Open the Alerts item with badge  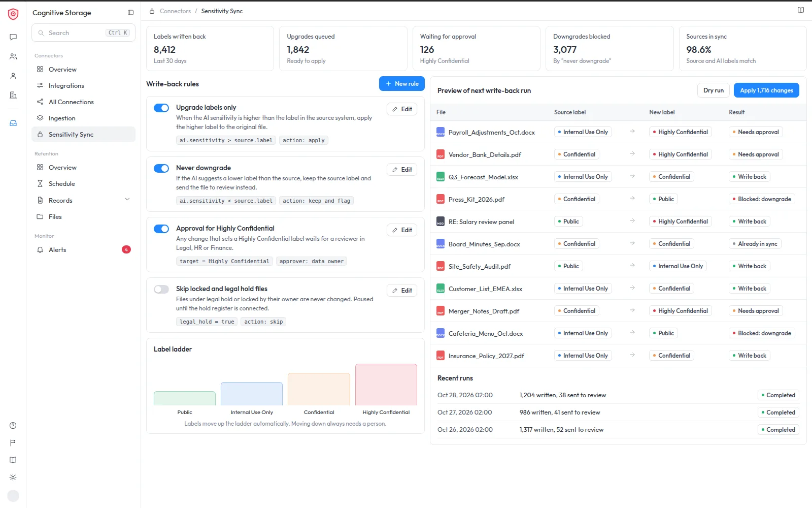(x=83, y=250)
